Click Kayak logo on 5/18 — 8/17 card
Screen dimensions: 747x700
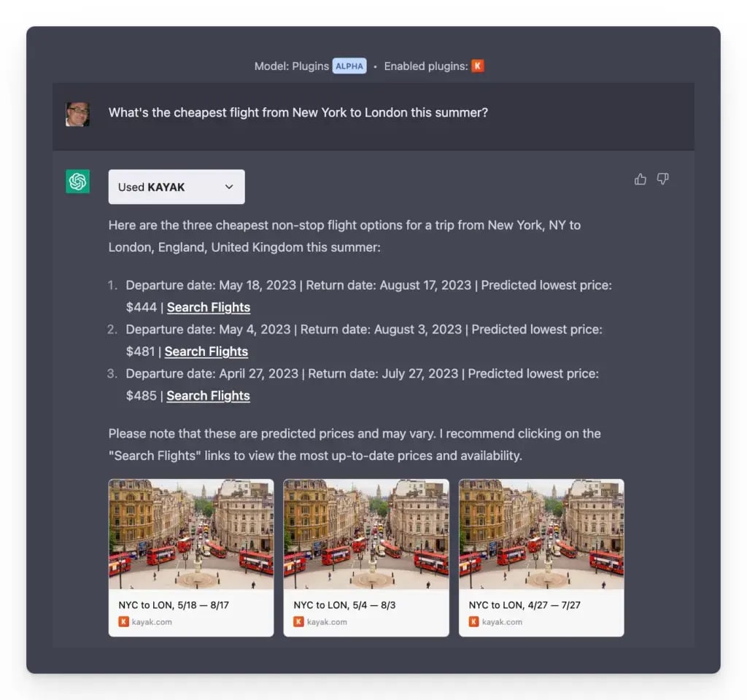click(x=123, y=622)
